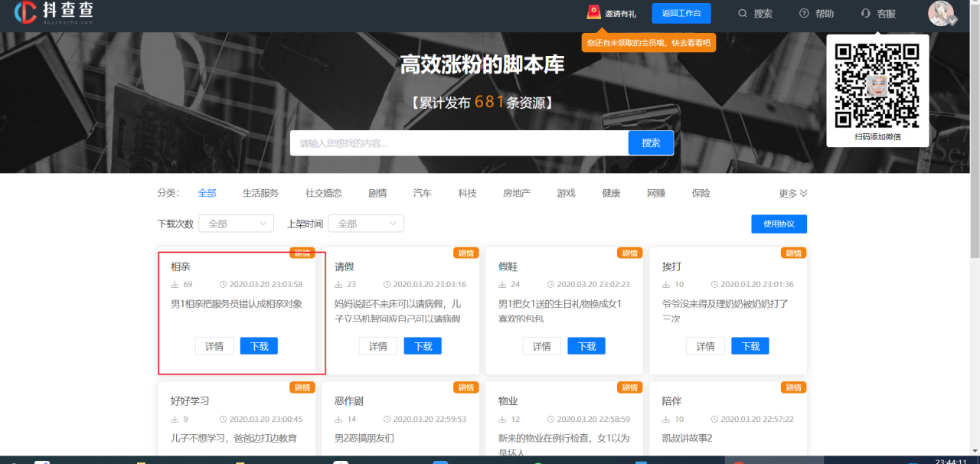
Task: Click inside the script search input field
Action: (x=459, y=142)
